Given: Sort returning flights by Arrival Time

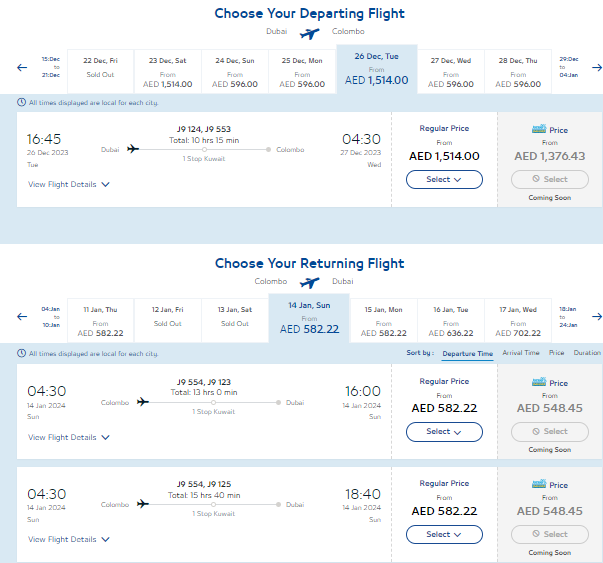Looking at the screenshot, I should 521,353.
